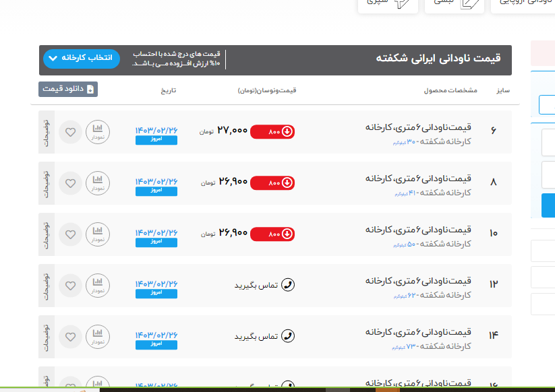Open chart for size 14 gutter row
The width and height of the screenshot is (555, 392).
[98, 336]
